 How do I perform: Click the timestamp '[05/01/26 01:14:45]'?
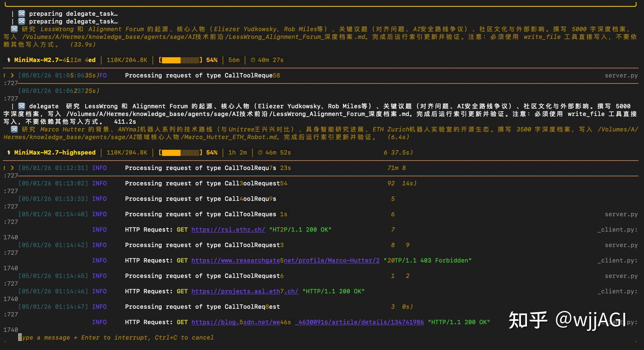coord(53,276)
